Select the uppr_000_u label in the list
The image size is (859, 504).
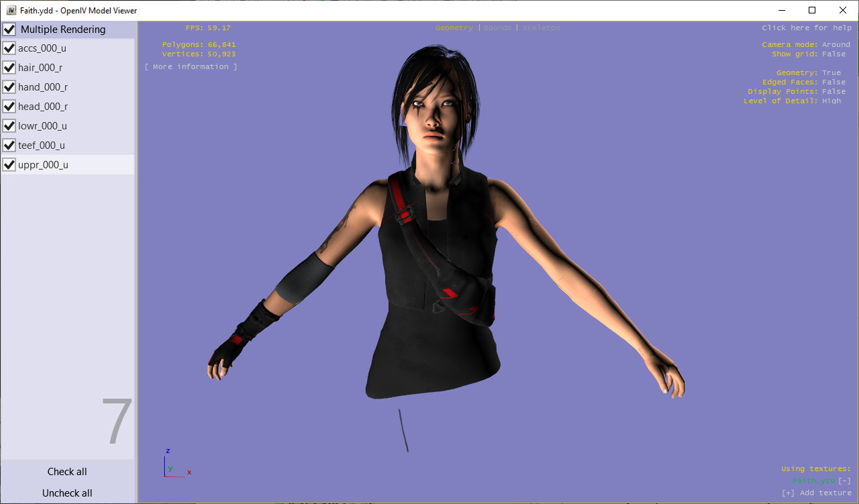click(x=43, y=164)
